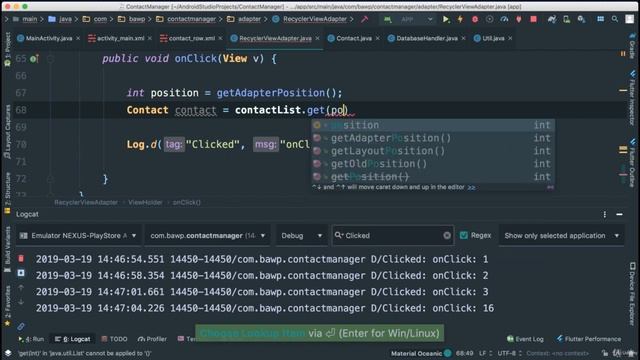Click the Clicked logcat search field
This screenshot has height=360, width=640.
click(x=393, y=236)
